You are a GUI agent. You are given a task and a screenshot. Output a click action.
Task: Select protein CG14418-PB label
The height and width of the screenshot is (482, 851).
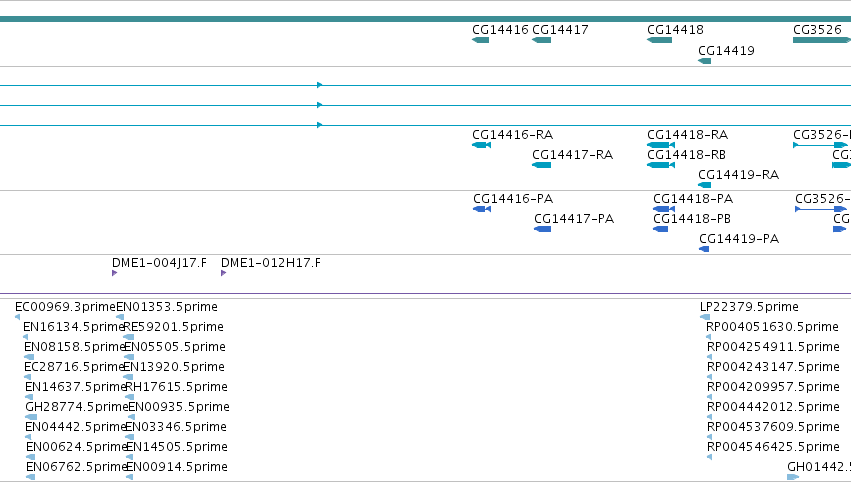tap(692, 219)
